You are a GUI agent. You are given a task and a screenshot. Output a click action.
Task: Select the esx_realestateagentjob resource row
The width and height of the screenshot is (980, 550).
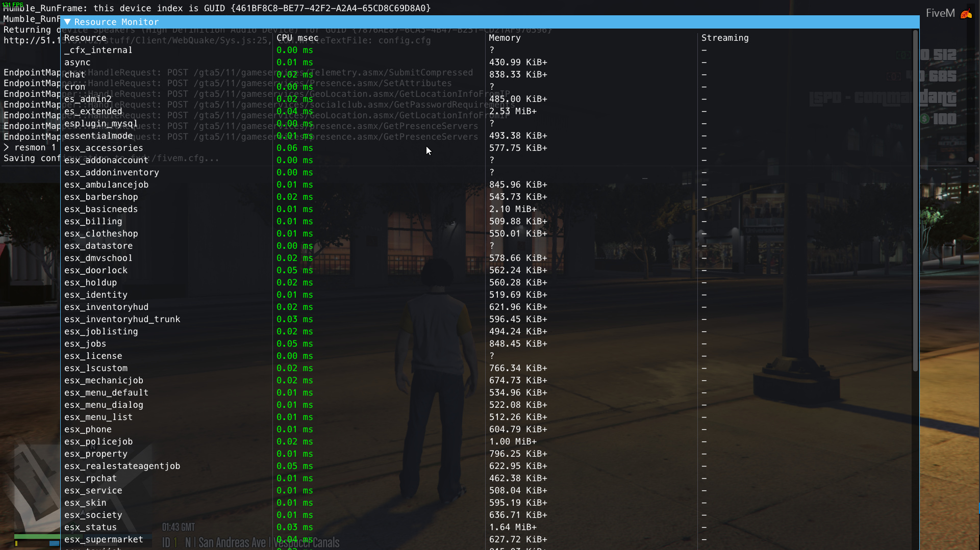(487, 466)
